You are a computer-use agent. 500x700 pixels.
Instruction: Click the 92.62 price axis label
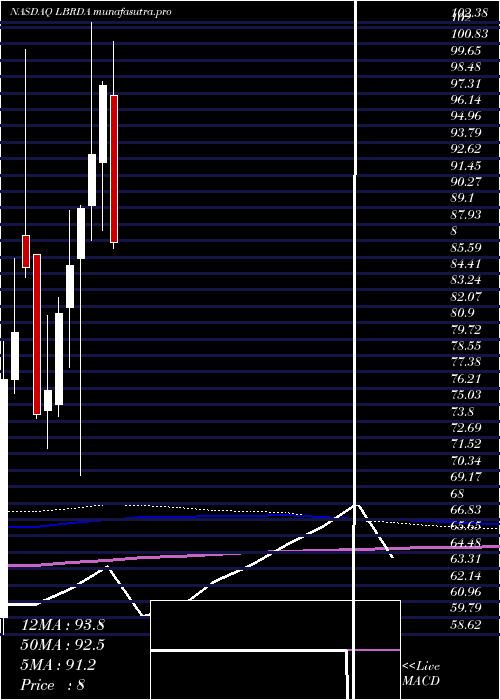coord(466,149)
